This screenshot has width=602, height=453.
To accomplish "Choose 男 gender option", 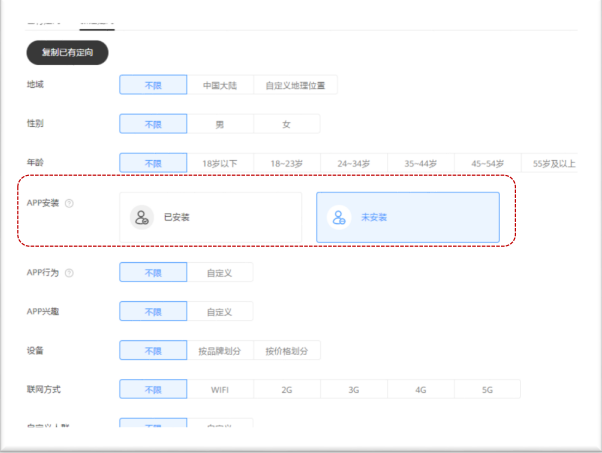I will coord(220,124).
